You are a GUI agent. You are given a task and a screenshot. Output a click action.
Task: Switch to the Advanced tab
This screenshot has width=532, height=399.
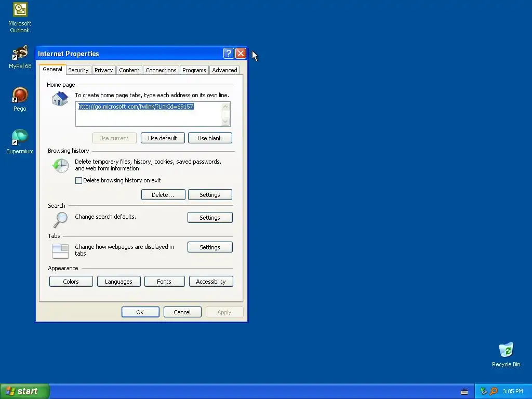[224, 70]
